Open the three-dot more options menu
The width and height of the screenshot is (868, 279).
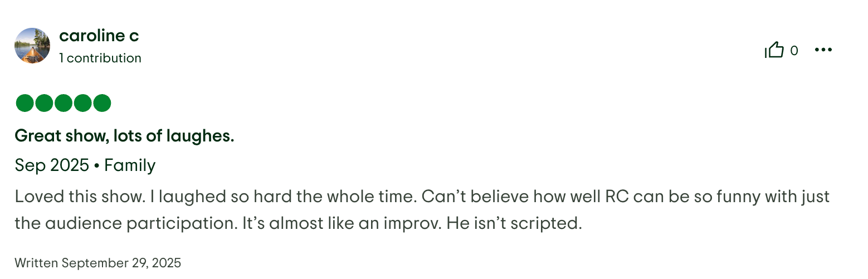[x=823, y=50]
